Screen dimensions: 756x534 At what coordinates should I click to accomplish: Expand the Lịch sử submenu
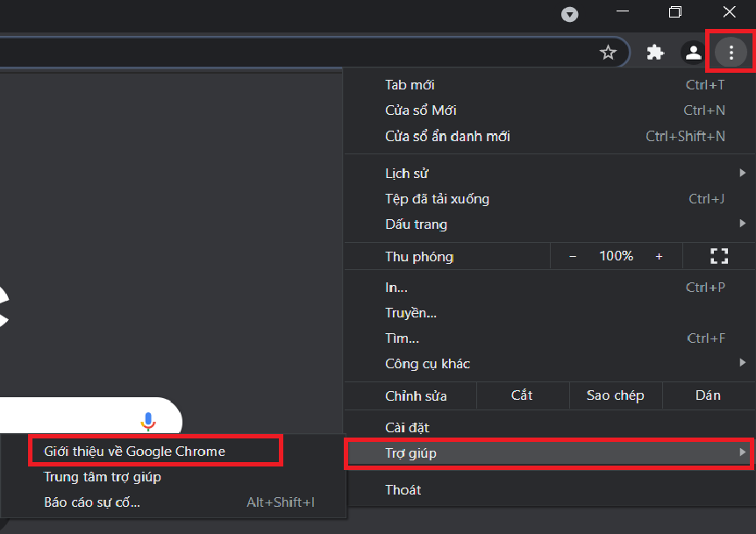(x=526, y=173)
